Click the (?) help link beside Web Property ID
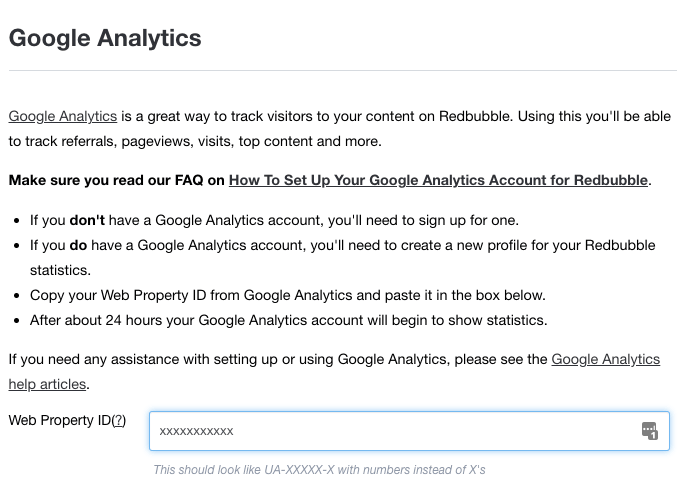The height and width of the screenshot is (504, 690). tap(118, 420)
